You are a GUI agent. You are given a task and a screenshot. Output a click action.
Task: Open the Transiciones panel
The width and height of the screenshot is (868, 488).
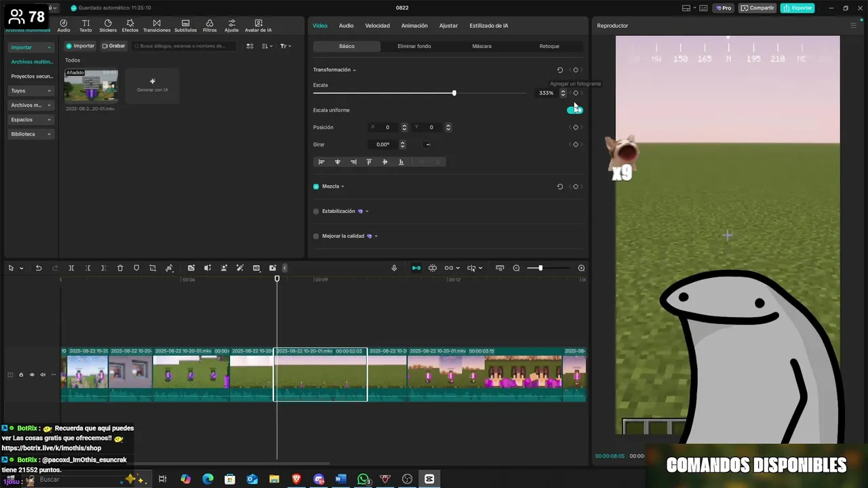tap(157, 26)
